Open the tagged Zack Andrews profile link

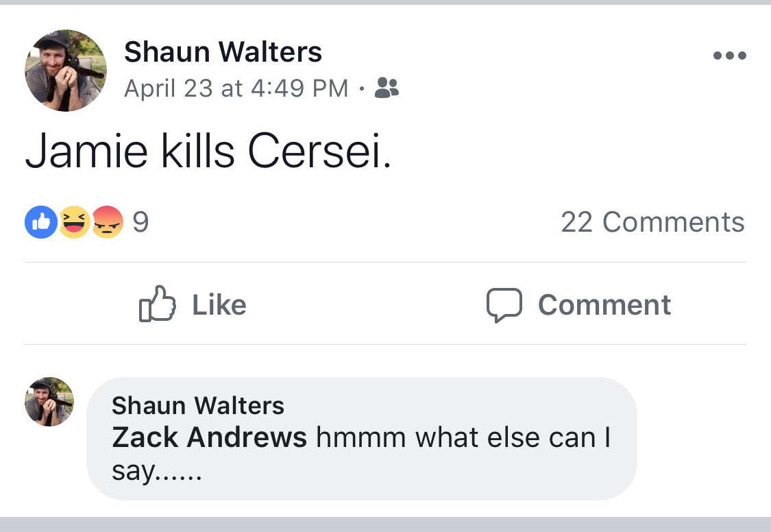pyautogui.click(x=209, y=438)
